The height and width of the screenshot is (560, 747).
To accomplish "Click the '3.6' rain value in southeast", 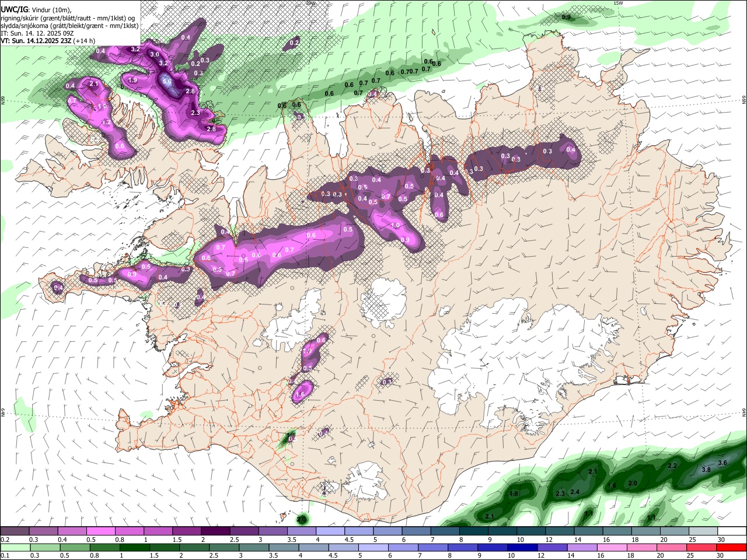I will [x=722, y=463].
